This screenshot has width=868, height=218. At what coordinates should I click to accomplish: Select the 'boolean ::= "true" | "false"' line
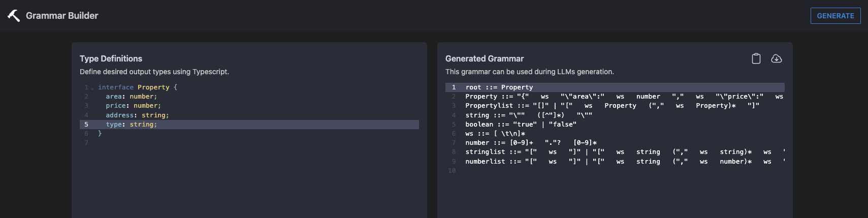(x=521, y=124)
